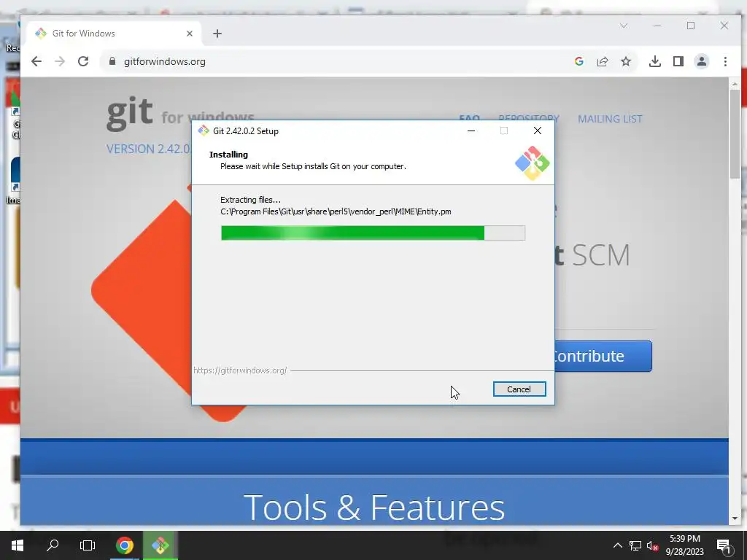Click the SCM text on the webpage
Image resolution: width=747 pixels, height=560 pixels.
601,255
